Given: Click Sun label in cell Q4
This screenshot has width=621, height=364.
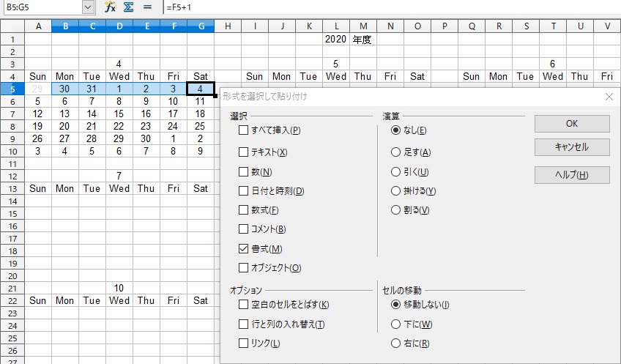Looking at the screenshot, I should tap(472, 76).
